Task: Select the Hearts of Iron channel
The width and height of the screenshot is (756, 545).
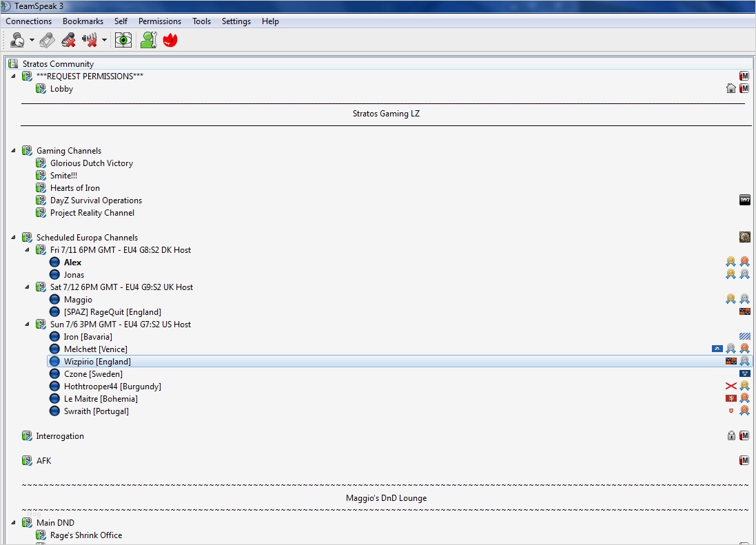Action: [x=75, y=188]
